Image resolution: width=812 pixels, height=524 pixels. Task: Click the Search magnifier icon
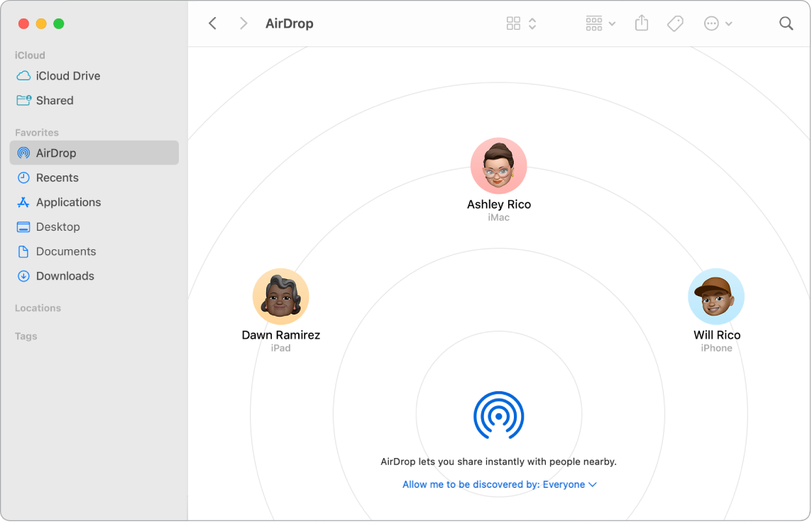(x=786, y=23)
